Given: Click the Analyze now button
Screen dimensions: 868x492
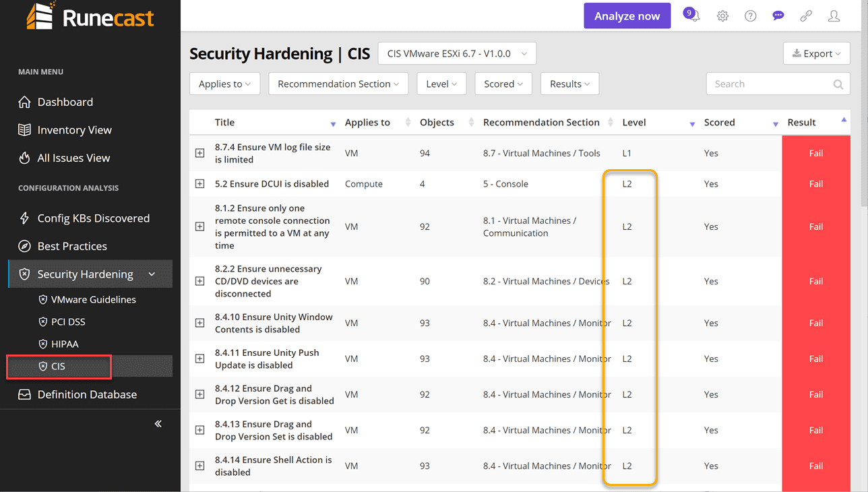Looking at the screenshot, I should coord(627,16).
